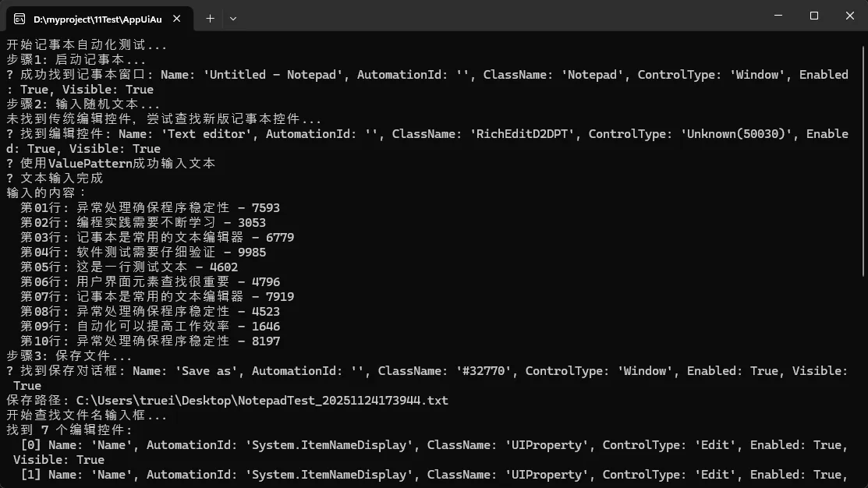Select the D:\myproject\11Test tab

point(92,18)
